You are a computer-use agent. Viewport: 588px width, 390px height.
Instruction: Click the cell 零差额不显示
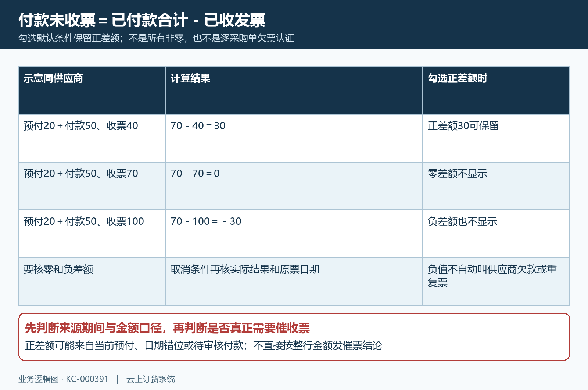coord(496,186)
